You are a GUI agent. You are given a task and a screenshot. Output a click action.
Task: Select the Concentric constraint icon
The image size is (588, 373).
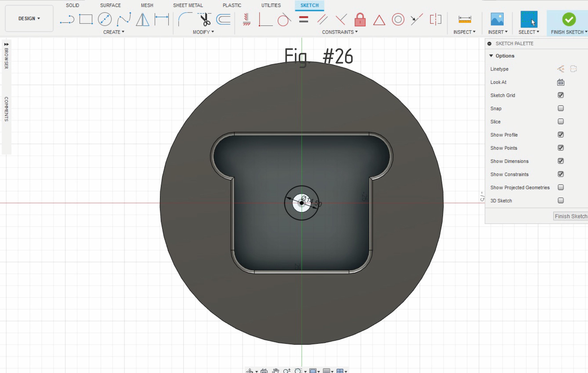click(398, 19)
